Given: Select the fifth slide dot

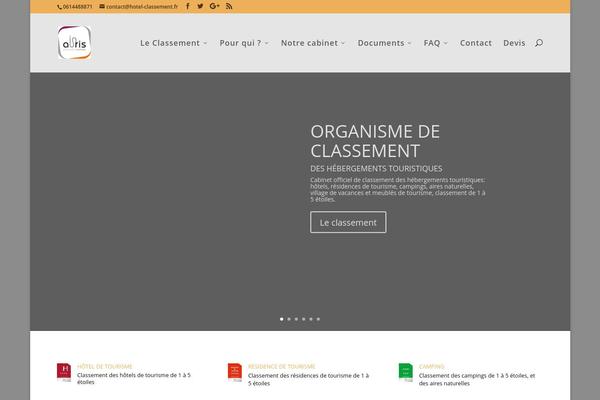Looking at the screenshot, I should pos(311,319).
